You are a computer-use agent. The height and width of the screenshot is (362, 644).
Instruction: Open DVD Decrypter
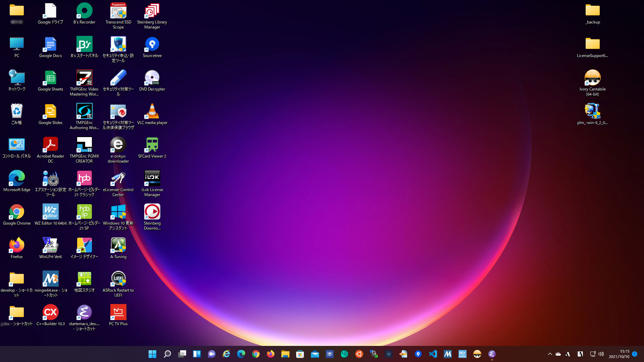click(152, 81)
